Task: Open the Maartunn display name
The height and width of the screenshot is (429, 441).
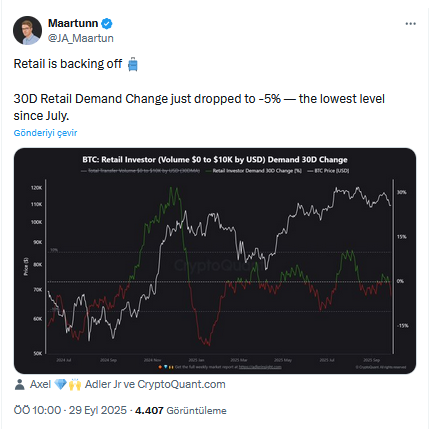Action: pyautogui.click(x=73, y=23)
